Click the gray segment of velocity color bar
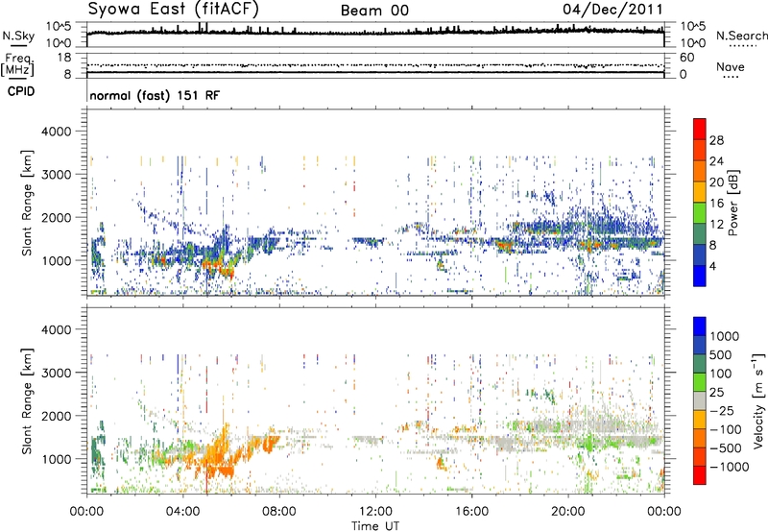This screenshot has width=768, height=532. 700,401
